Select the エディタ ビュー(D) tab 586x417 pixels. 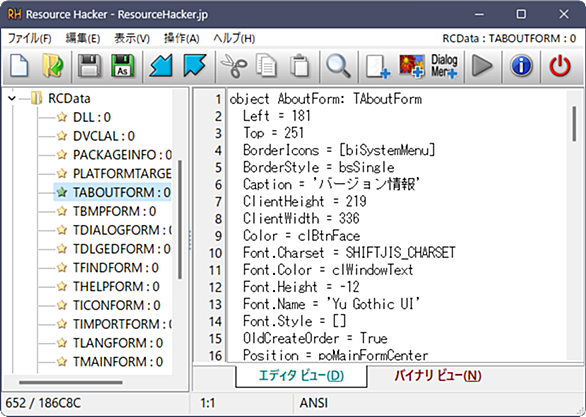coord(301,376)
